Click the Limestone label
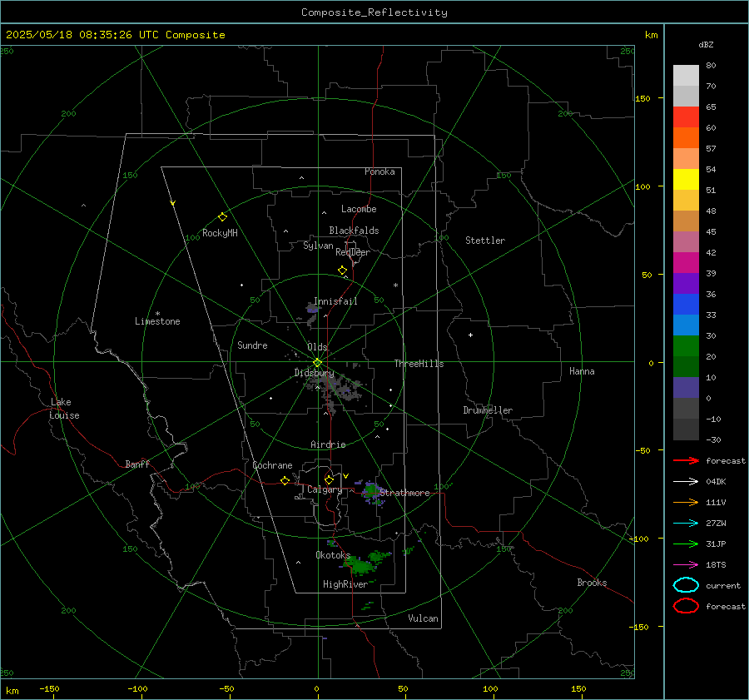 (157, 321)
